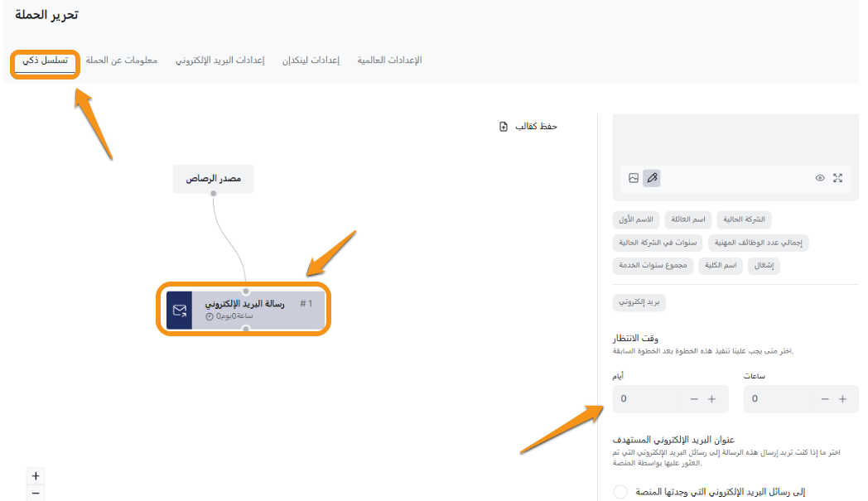Insert the الشركة الحالية variable tag

coord(743,219)
